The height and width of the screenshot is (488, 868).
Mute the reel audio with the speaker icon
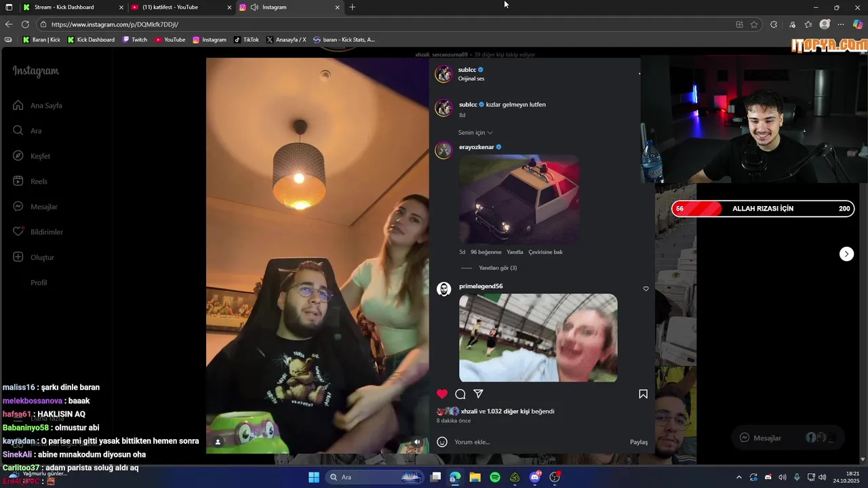coord(417,442)
